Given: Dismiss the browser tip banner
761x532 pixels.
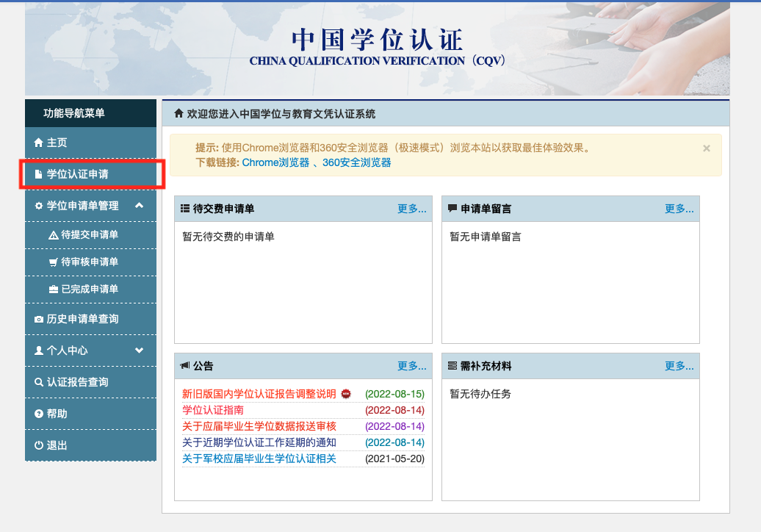Looking at the screenshot, I should [707, 148].
